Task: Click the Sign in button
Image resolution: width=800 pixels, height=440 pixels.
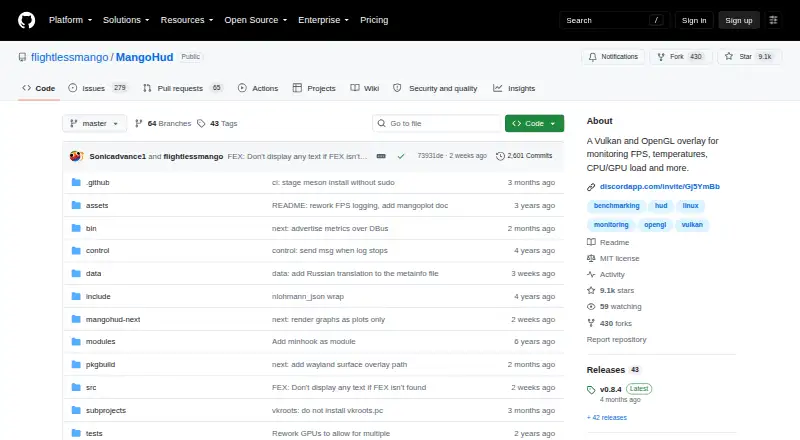Action: coord(694,20)
